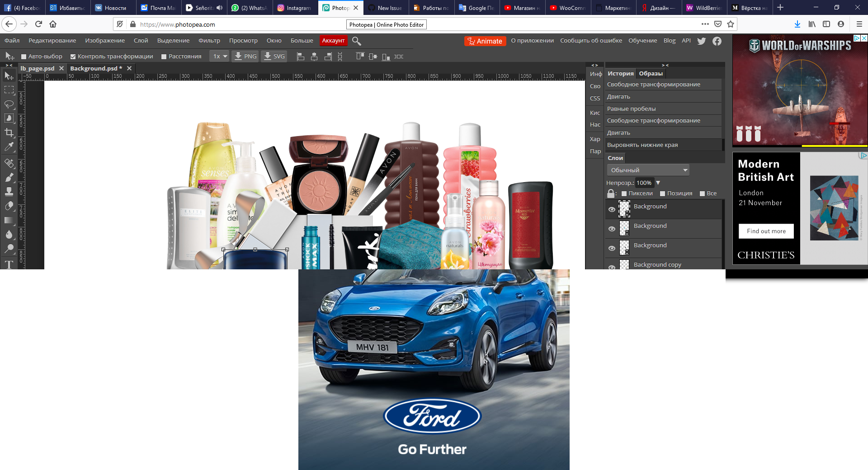Image resolution: width=868 pixels, height=470 pixels.
Task: Open the zoom level 1x dropdown
Action: click(218, 56)
